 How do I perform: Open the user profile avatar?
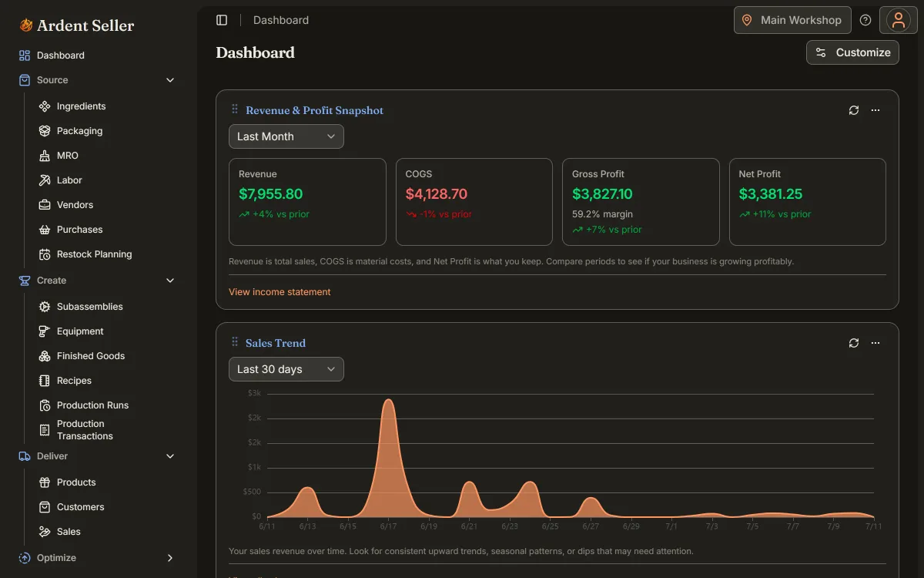[899, 20]
